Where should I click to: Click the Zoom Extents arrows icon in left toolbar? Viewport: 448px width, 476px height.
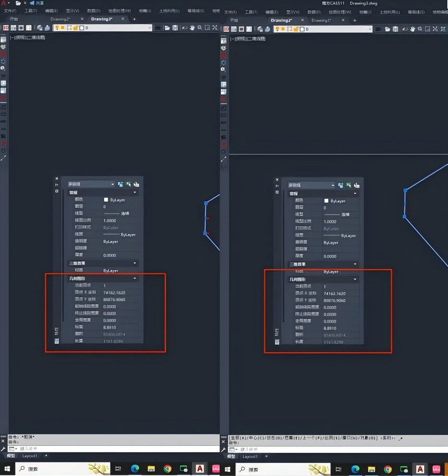click(215, 28)
